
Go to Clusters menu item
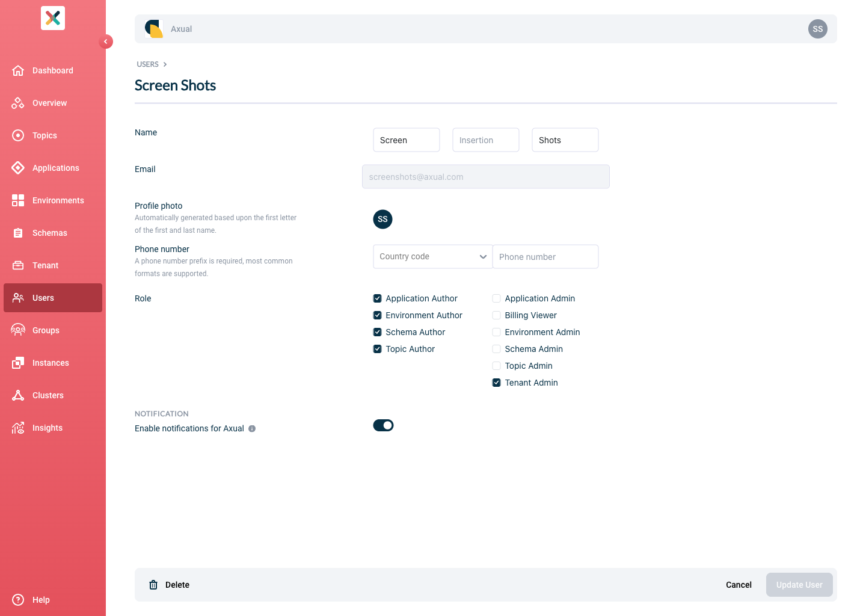53,395
